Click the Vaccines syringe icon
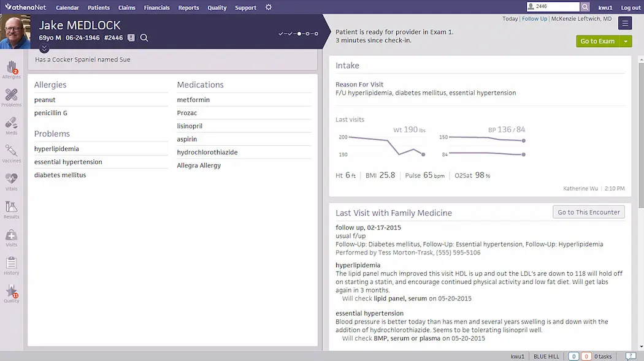The image size is (644, 361). coord(11,151)
